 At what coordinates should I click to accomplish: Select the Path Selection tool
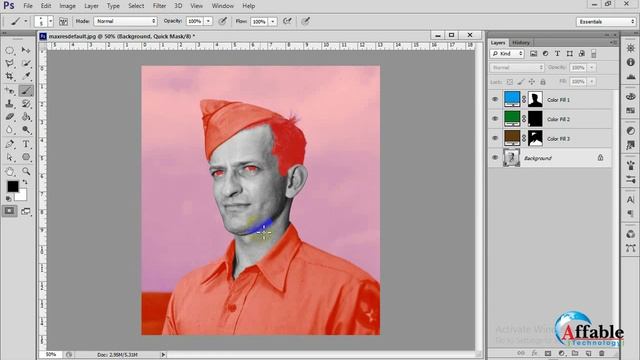coord(10,158)
